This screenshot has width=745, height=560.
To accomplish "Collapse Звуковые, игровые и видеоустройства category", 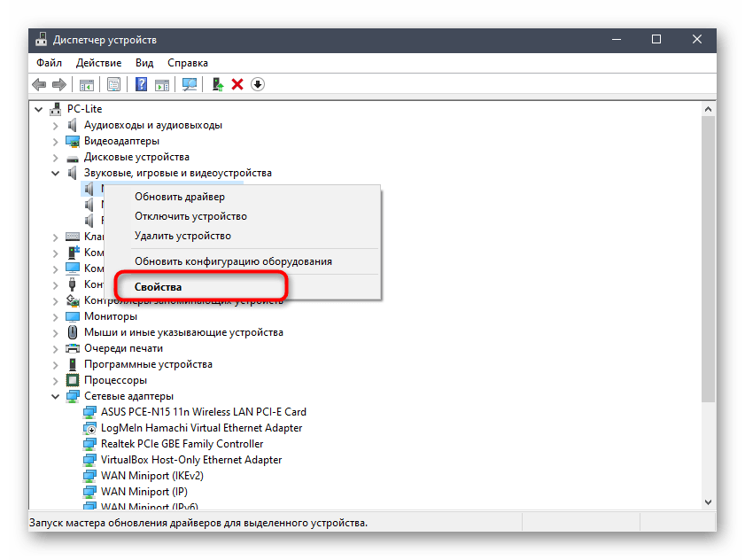I will coord(55,173).
